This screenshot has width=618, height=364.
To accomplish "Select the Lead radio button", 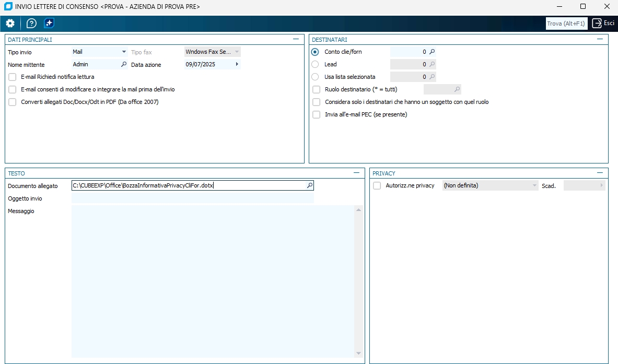I will click(x=315, y=64).
